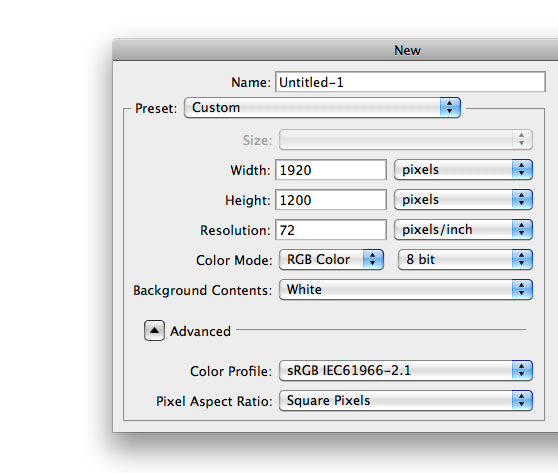The image size is (558, 473).
Task: Click the Width field showing 1920
Action: [331, 170]
